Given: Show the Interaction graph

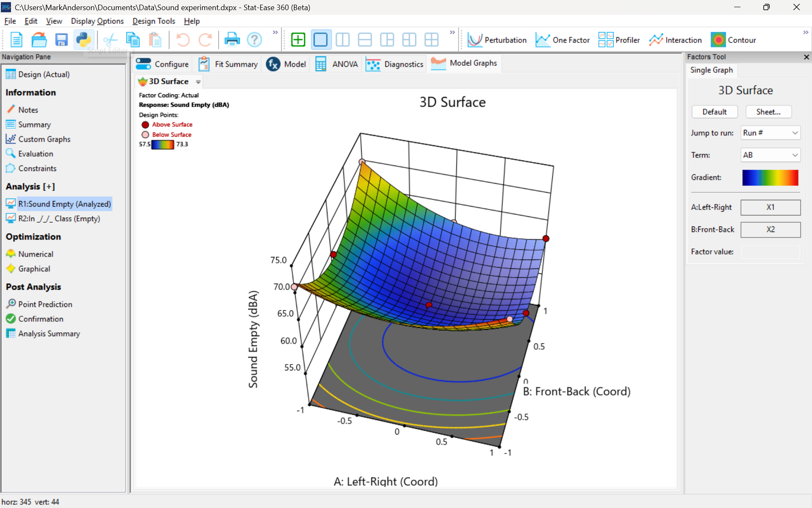Looking at the screenshot, I should tap(675, 39).
